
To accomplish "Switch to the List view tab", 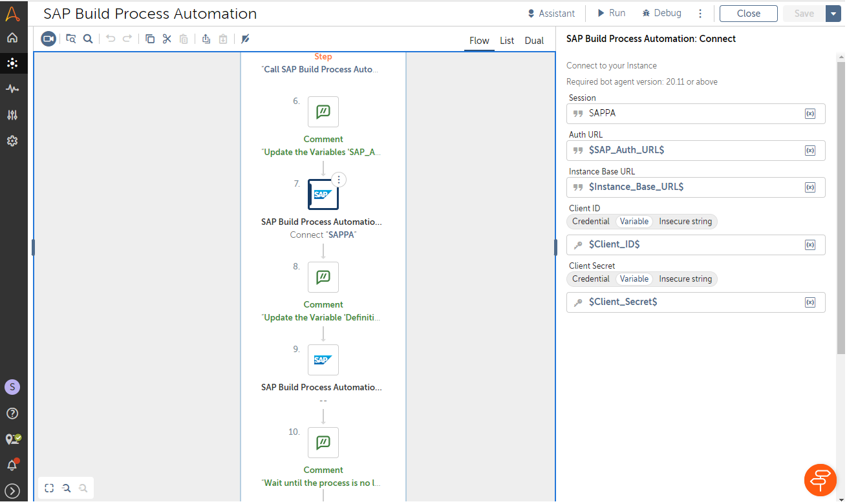I will (x=507, y=41).
